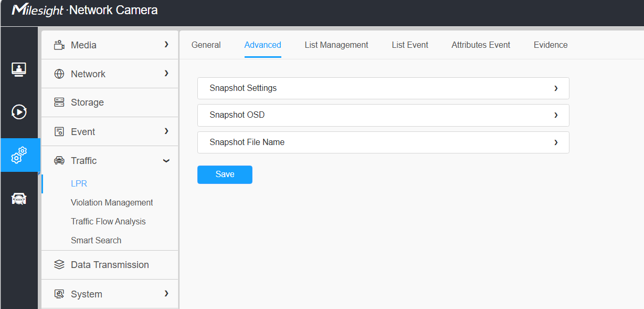Open Smart Search under Traffic
The width and height of the screenshot is (644, 309).
click(96, 241)
